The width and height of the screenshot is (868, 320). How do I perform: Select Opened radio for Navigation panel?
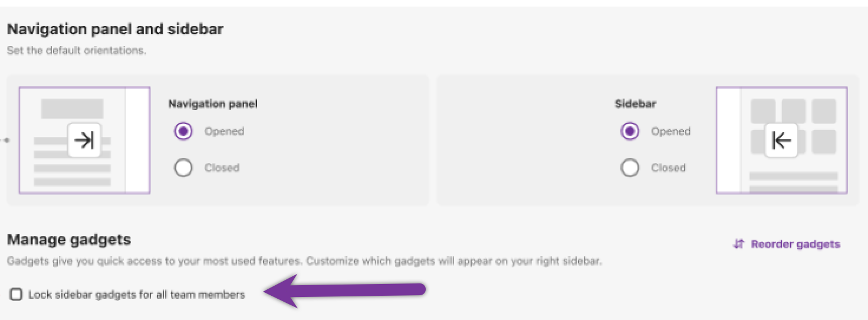point(183,131)
